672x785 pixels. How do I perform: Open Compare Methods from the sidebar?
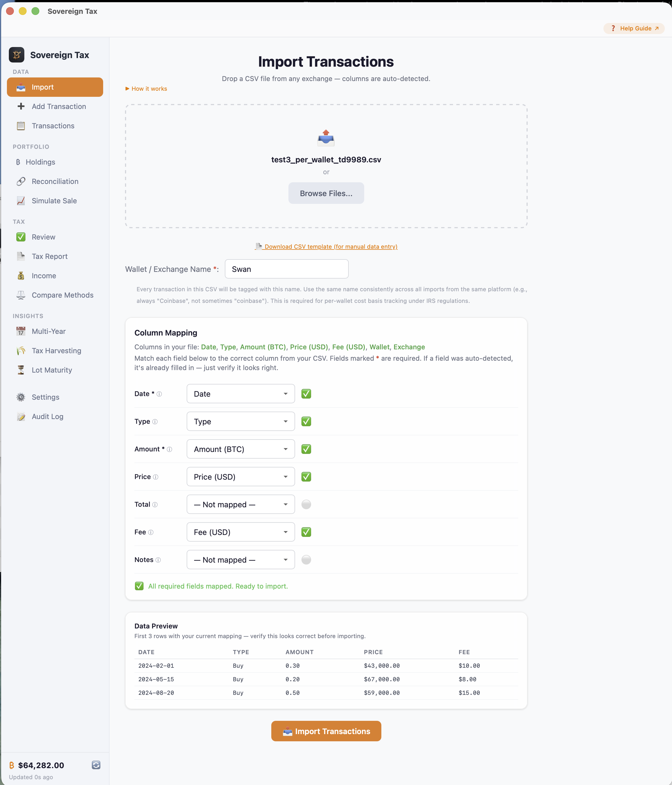pyautogui.click(x=62, y=295)
